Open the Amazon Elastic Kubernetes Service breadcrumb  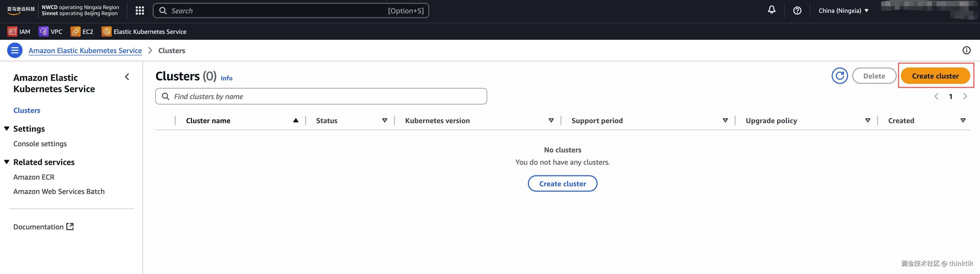click(85, 51)
